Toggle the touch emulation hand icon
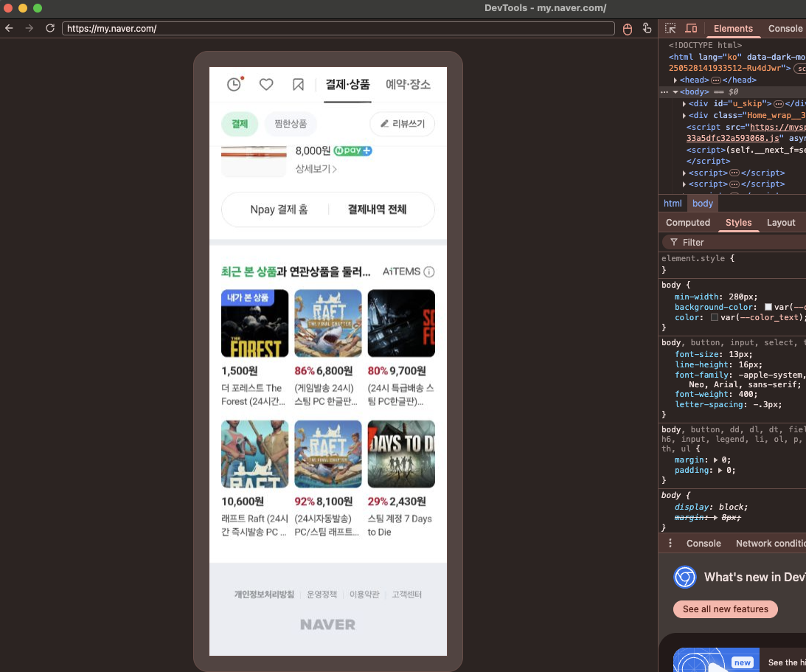The height and width of the screenshot is (672, 806). tap(647, 28)
